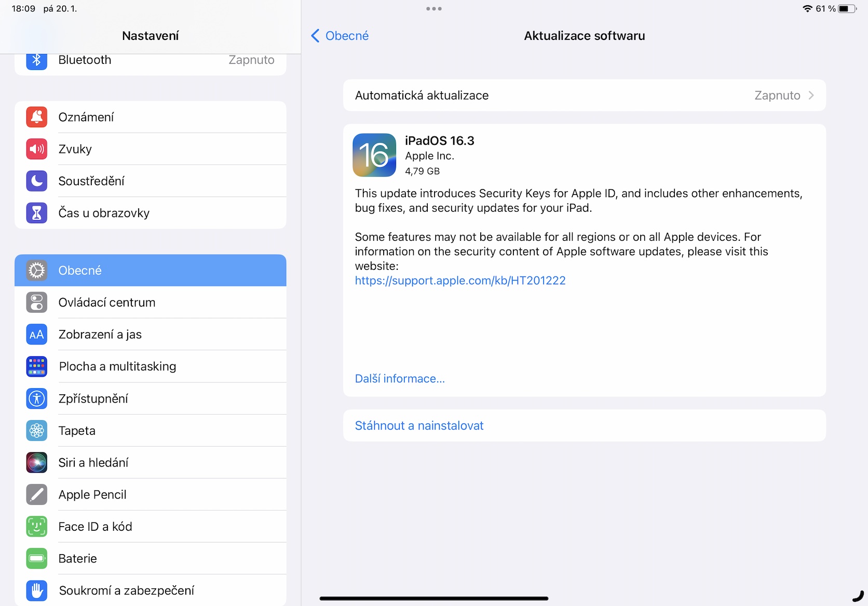The width and height of the screenshot is (868, 606).
Task: Open the Čas u obrazovky hourglass icon
Action: [36, 213]
